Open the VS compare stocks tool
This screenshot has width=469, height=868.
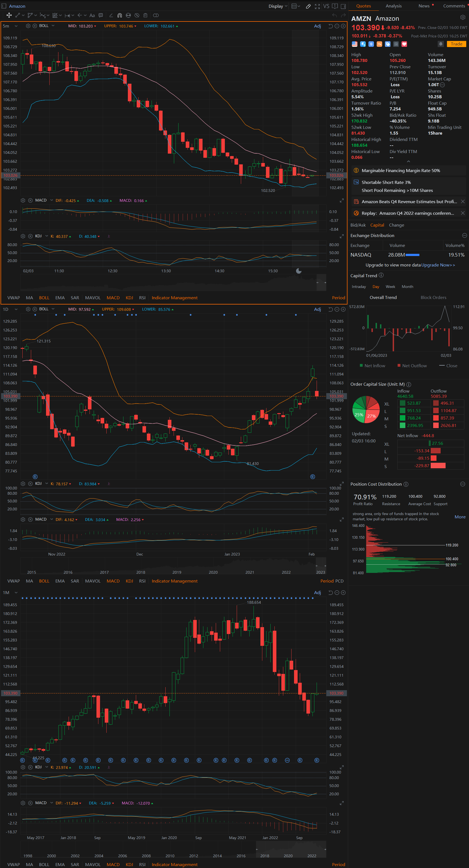click(x=326, y=6)
